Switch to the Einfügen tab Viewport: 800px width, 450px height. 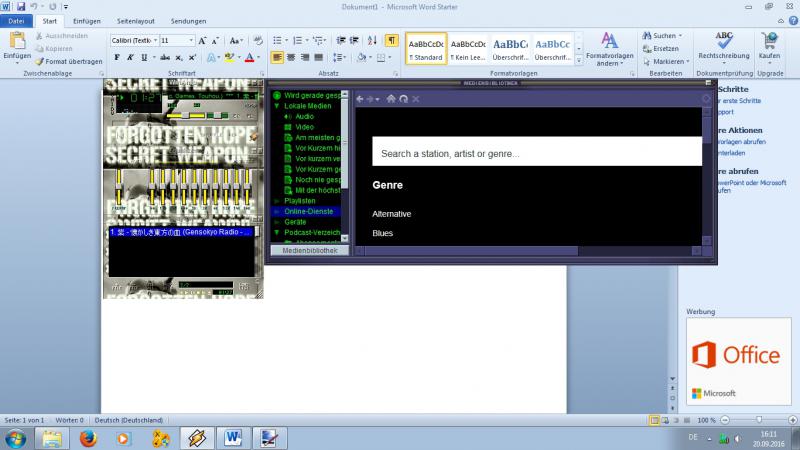tap(87, 21)
